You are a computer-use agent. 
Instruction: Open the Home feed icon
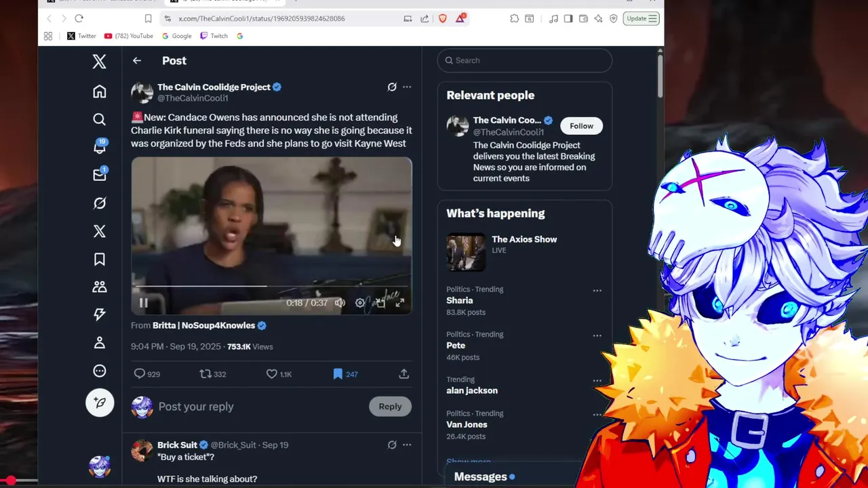click(100, 91)
